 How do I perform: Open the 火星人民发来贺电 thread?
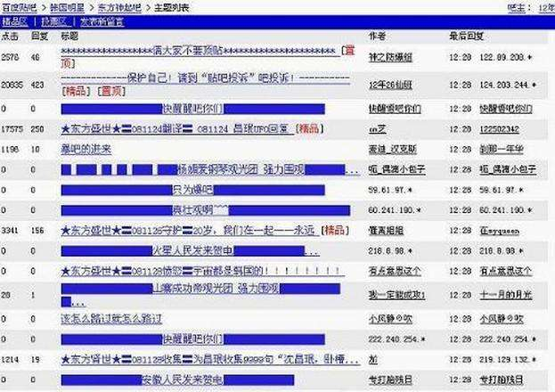click(x=190, y=251)
